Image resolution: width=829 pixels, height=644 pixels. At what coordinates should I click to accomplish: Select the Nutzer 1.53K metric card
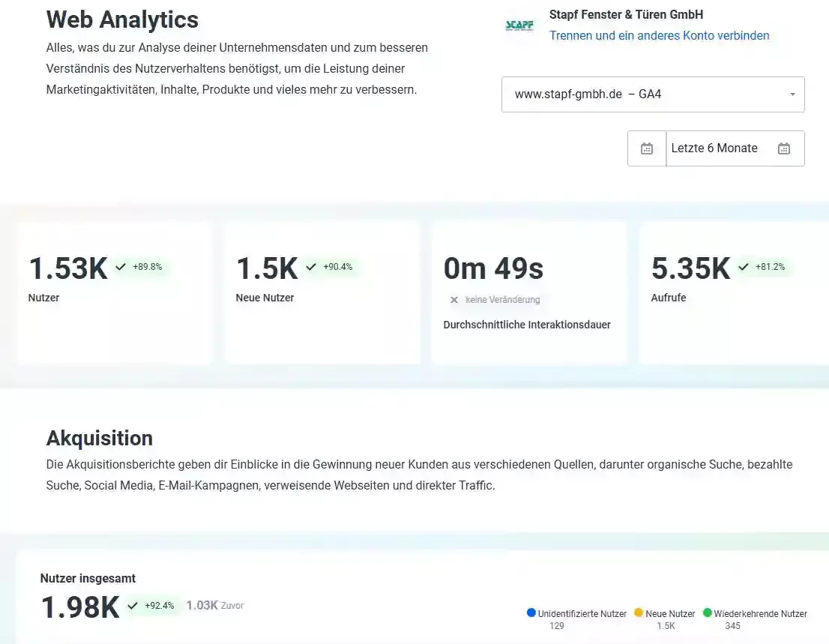114,292
